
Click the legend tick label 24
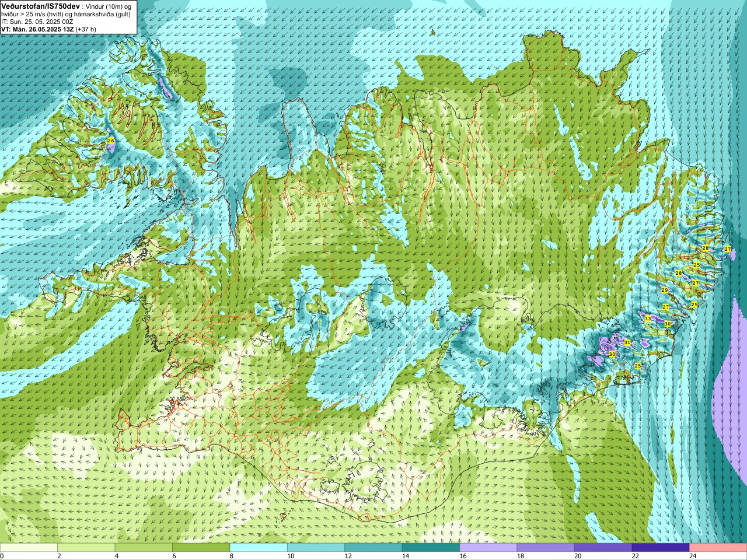coord(693,556)
